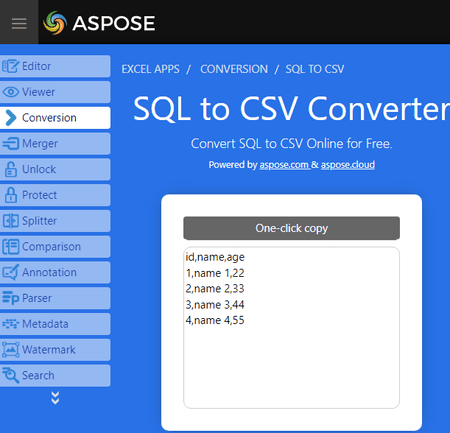This screenshot has height=433, width=450.
Task: Click the '1,name 1,22' row
Action: pos(215,273)
